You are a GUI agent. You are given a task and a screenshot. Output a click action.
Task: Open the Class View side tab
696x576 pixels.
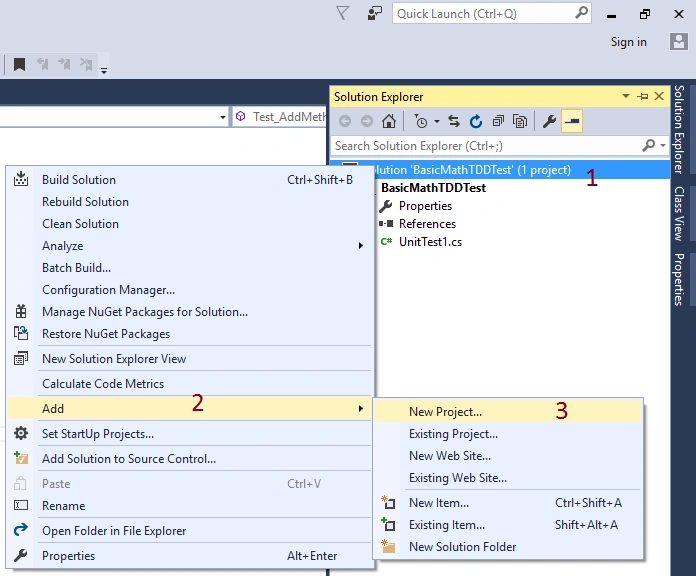click(x=679, y=213)
